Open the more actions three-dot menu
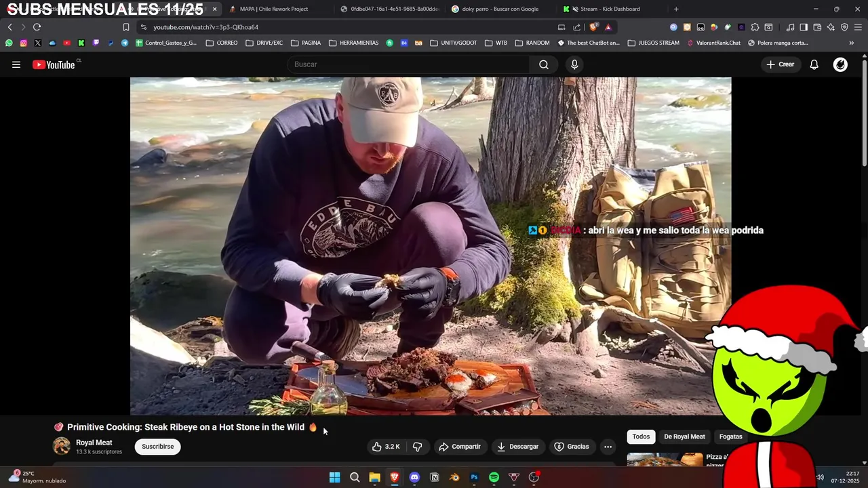Image resolution: width=868 pixels, height=488 pixels. tap(608, 447)
